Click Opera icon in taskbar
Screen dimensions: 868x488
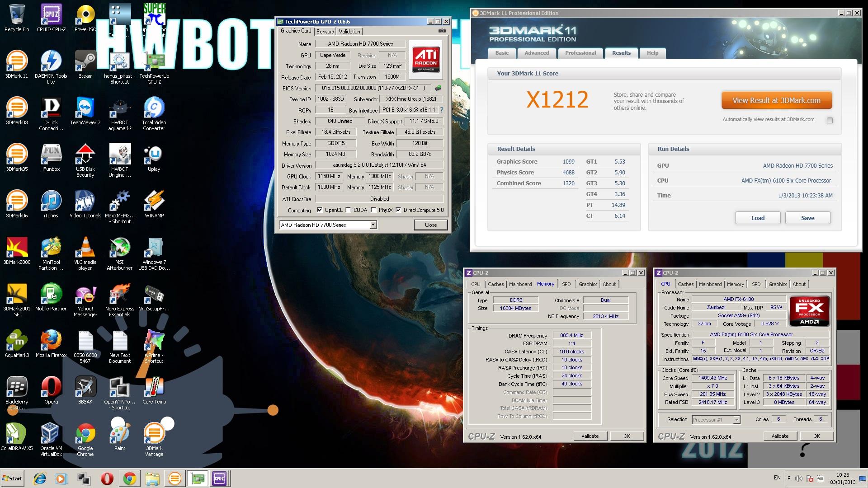[x=107, y=478]
